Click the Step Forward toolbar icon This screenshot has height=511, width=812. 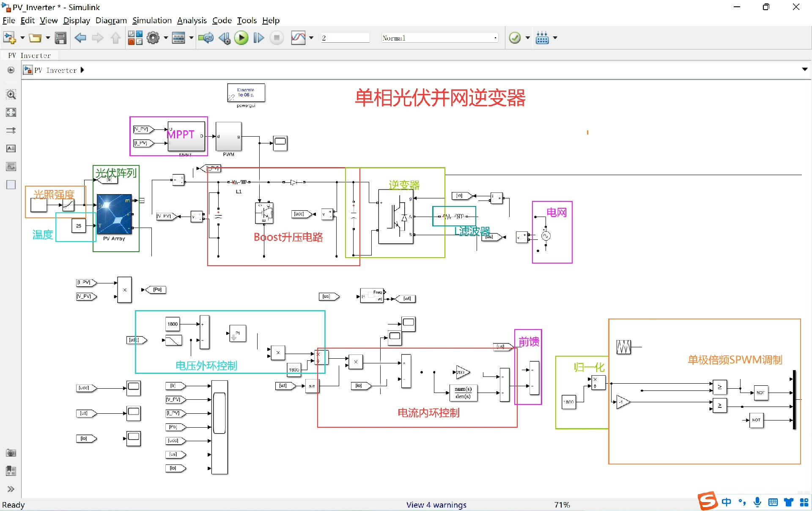coord(258,38)
